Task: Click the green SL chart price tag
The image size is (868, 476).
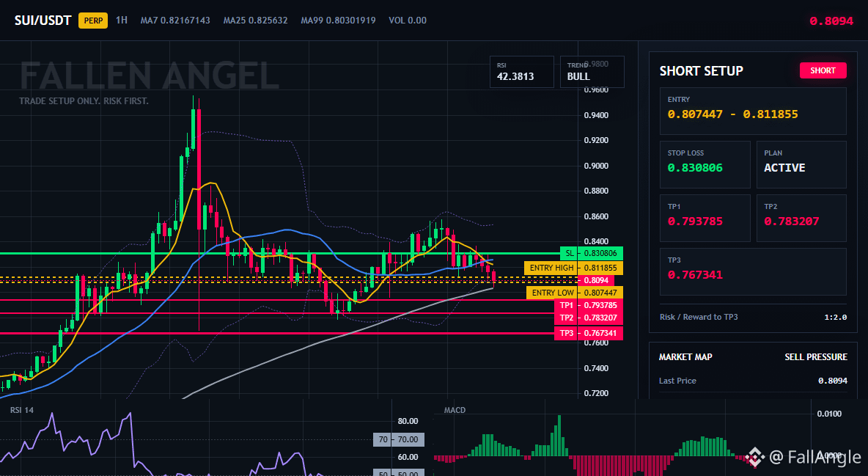Action: (x=592, y=253)
